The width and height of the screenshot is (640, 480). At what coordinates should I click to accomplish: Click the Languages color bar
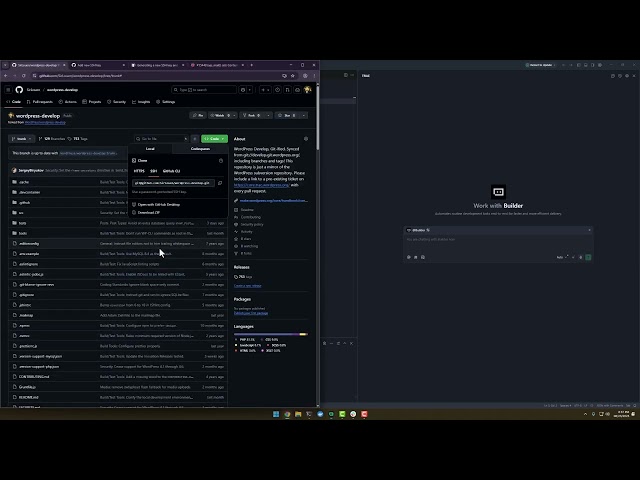pos(271,334)
